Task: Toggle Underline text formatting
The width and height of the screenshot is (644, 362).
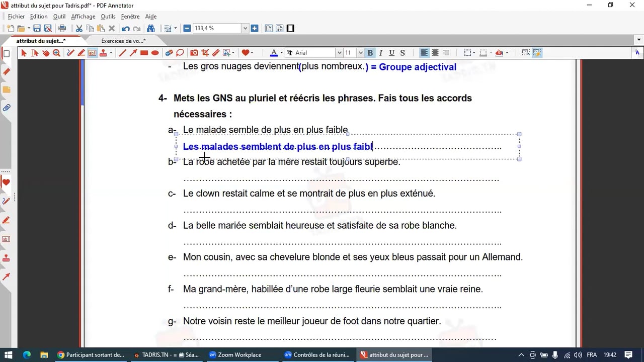Action: (392, 53)
